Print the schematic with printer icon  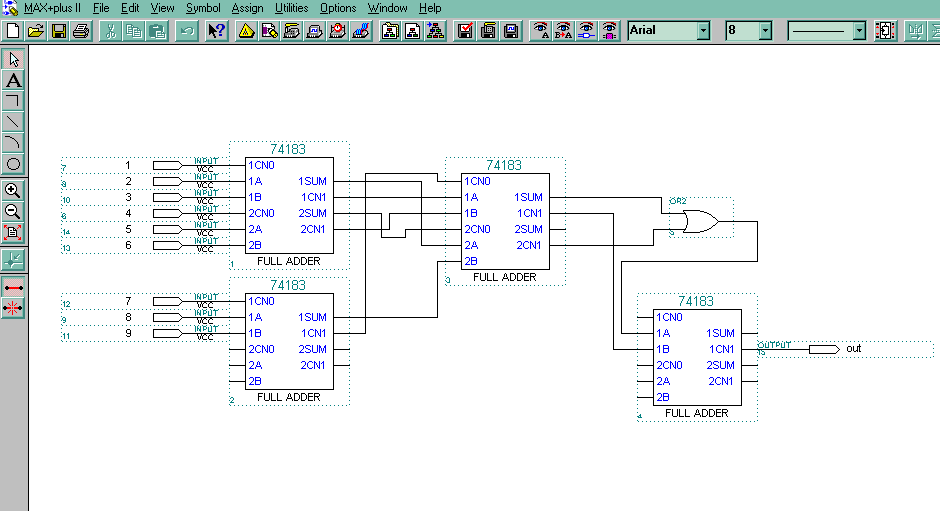(81, 31)
